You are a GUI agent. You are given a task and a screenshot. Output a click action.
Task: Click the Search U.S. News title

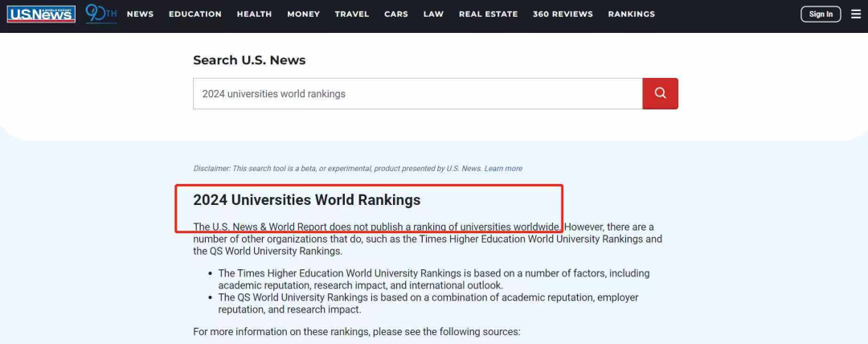click(249, 60)
